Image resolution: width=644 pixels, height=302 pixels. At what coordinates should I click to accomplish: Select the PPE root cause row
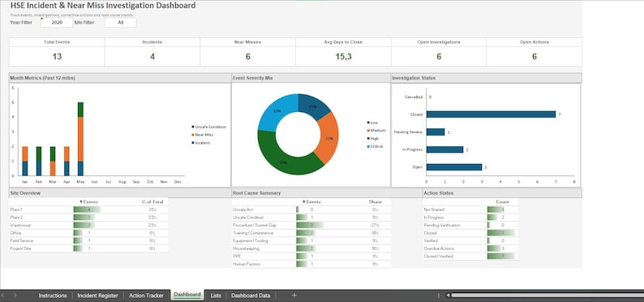(x=311, y=257)
